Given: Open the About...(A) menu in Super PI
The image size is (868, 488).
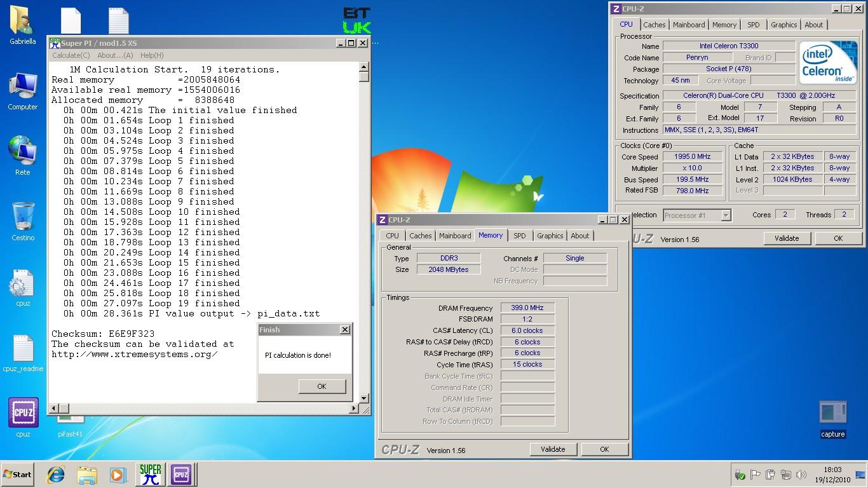Looking at the screenshot, I should [115, 55].
